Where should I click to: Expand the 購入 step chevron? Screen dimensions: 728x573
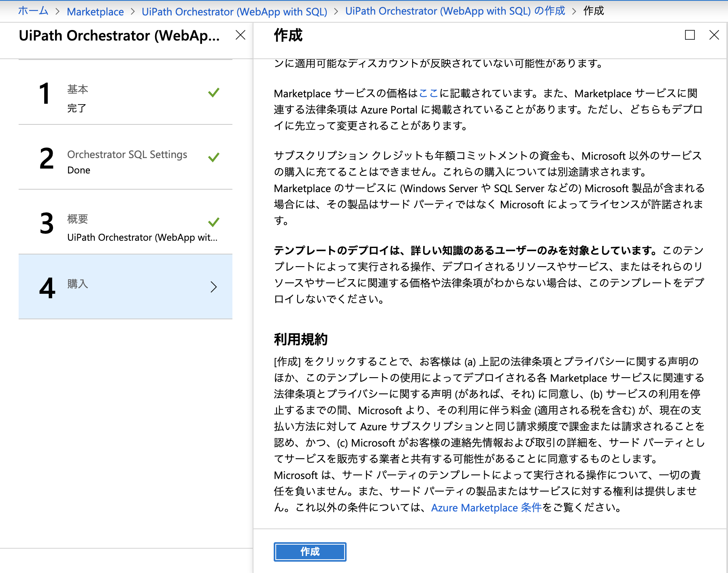(x=214, y=287)
